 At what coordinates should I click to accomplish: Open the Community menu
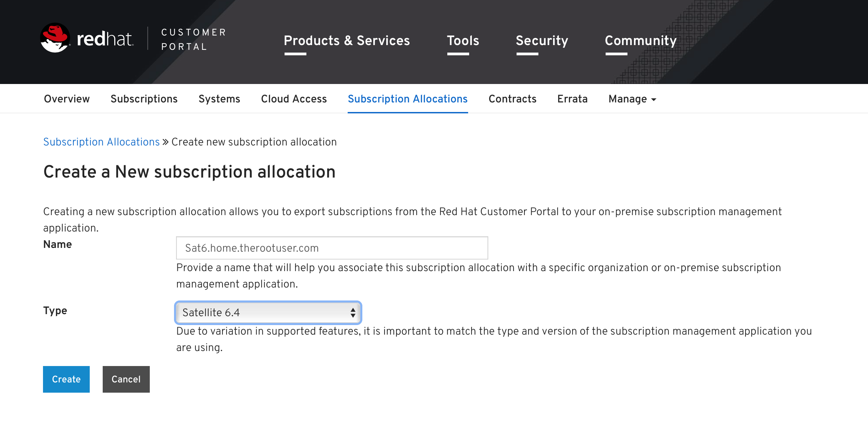point(641,41)
